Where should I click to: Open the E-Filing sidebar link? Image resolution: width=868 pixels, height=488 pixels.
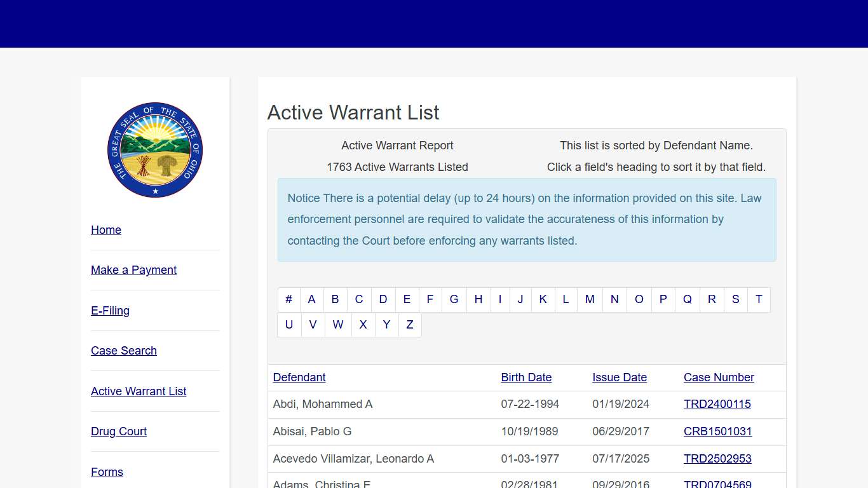110,311
